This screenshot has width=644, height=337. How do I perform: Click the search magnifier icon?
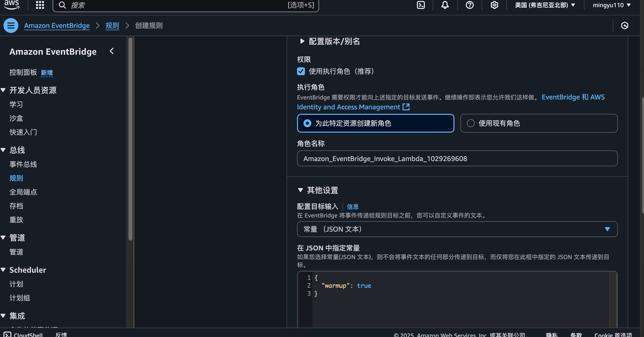click(62, 5)
